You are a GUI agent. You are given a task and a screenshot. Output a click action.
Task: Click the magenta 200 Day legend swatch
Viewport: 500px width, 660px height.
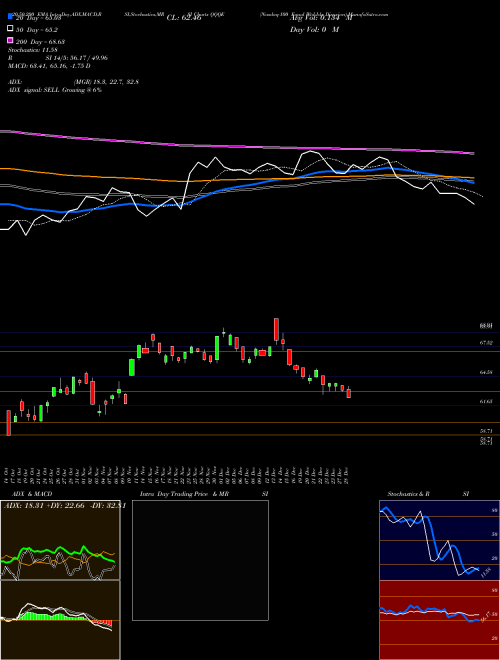tap(10, 41)
